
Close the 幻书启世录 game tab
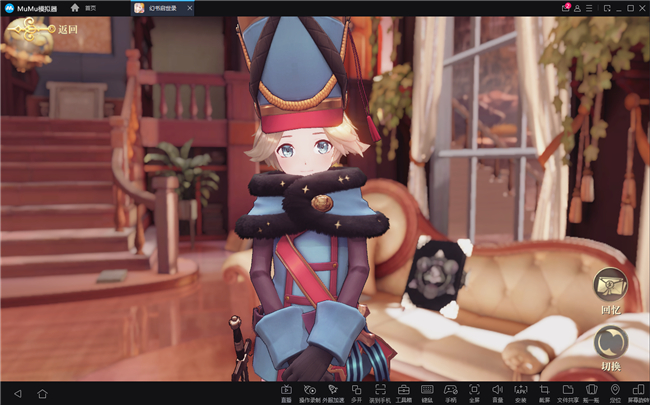click(x=190, y=8)
